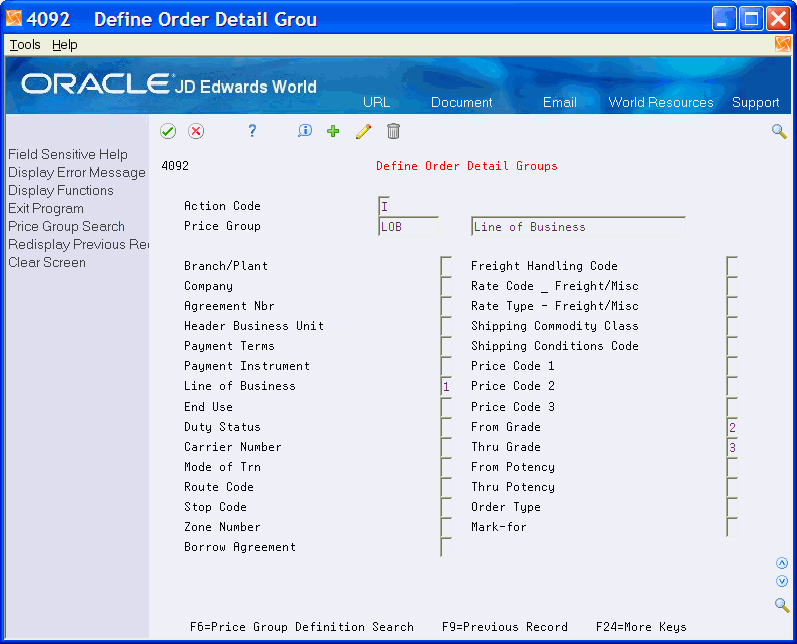Click the pencil Change icon

(363, 131)
